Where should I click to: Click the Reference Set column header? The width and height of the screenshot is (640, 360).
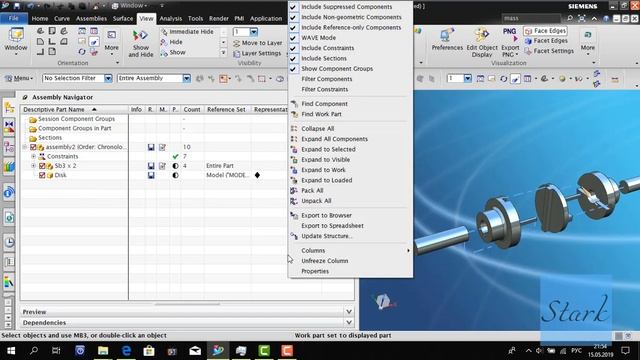pyautogui.click(x=226, y=109)
